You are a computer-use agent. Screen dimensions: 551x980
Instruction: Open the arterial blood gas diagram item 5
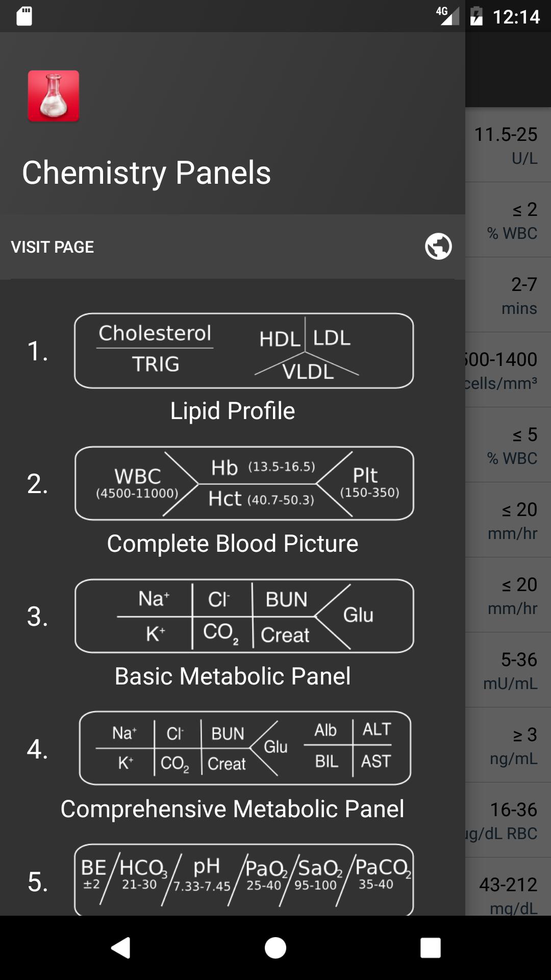pyautogui.click(x=244, y=879)
